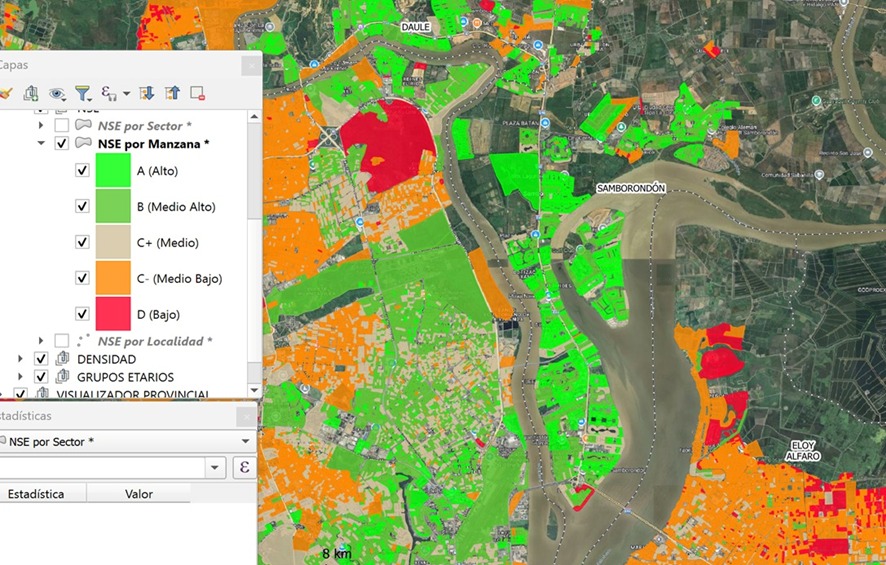Click the Filter Legend funnel icon

(x=83, y=93)
